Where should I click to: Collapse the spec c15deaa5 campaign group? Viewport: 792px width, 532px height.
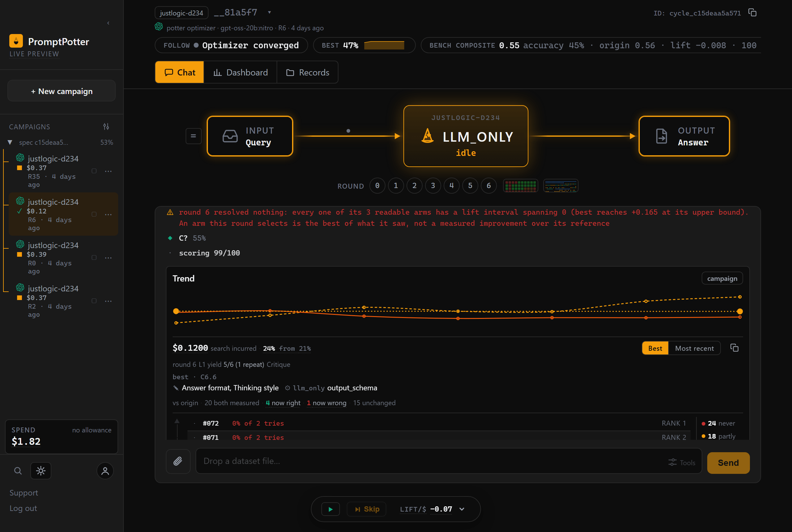(x=10, y=142)
